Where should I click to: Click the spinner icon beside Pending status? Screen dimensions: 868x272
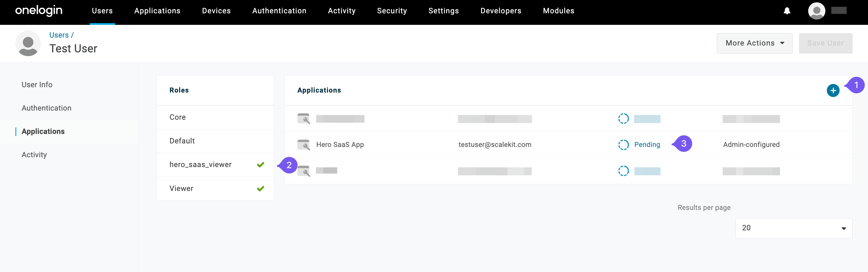click(x=623, y=145)
